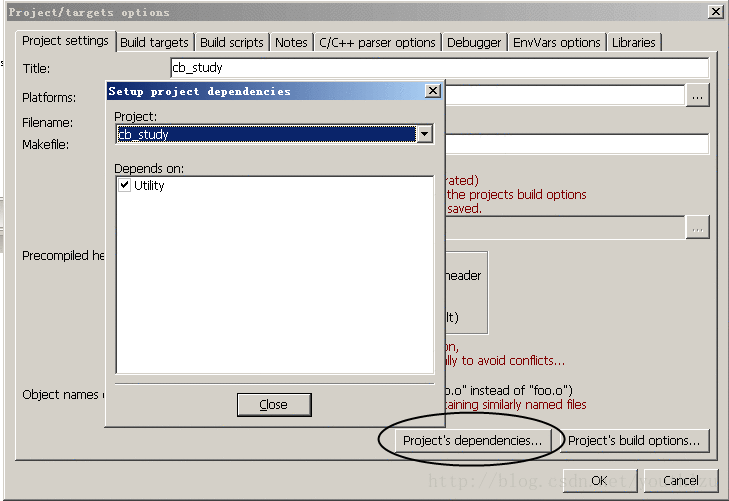This screenshot has width=729, height=501.
Task: Click the Platforms text field
Action: coord(565,96)
